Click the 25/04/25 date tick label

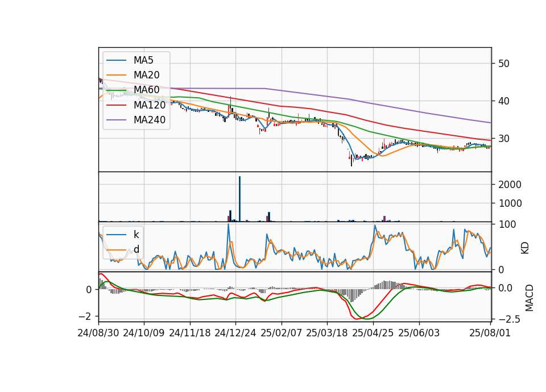click(373, 333)
